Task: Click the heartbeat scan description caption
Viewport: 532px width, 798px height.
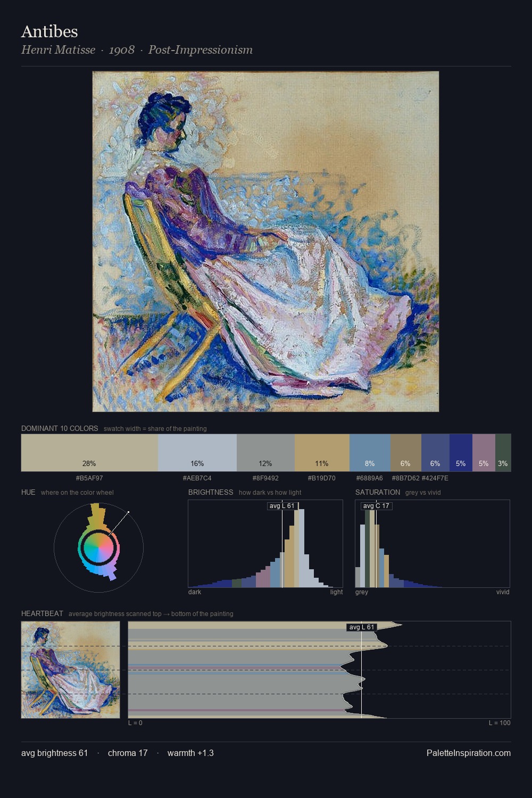Action: pyautogui.click(x=151, y=614)
